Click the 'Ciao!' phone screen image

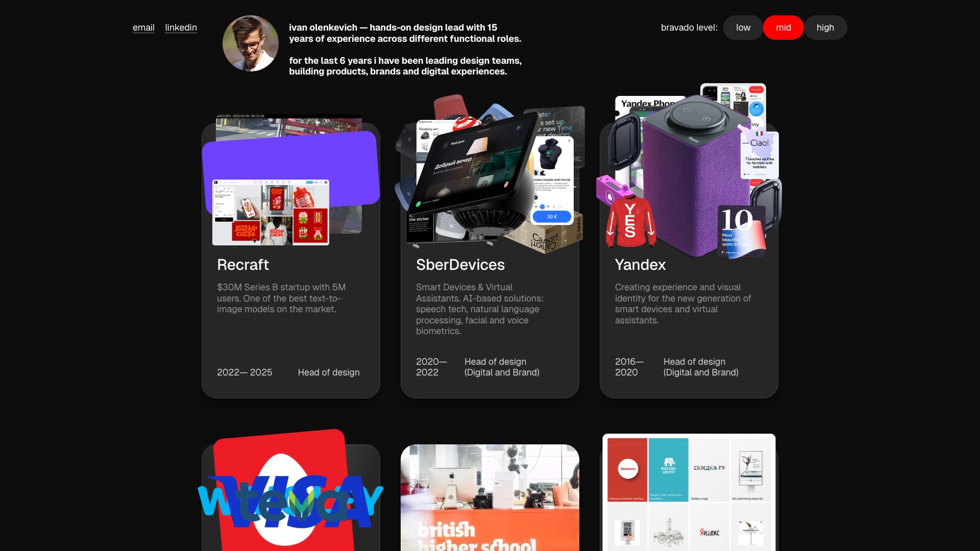point(759,155)
